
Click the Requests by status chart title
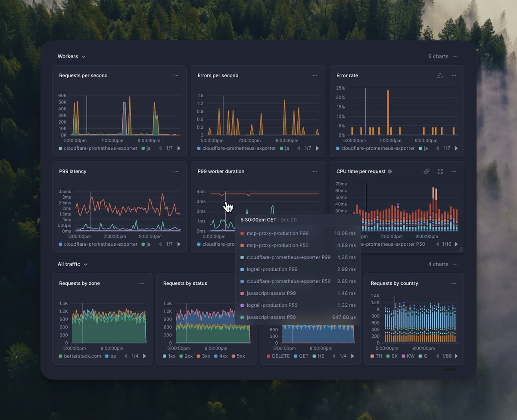pyautogui.click(x=185, y=283)
